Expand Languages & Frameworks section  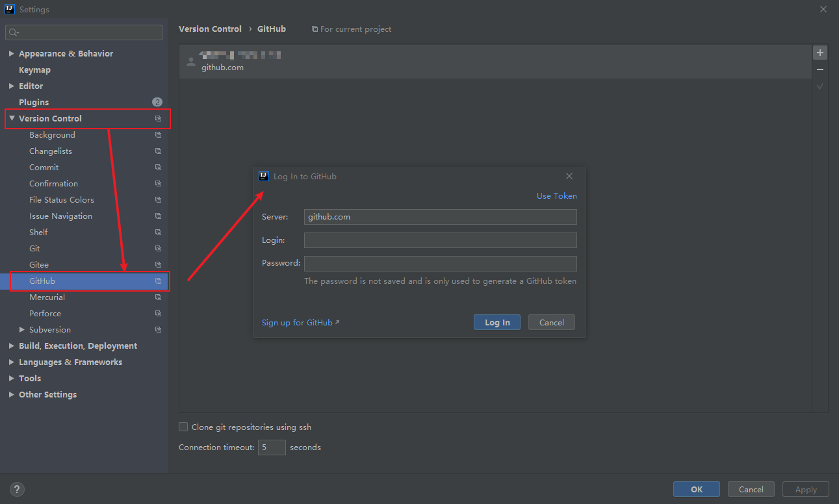(12, 362)
